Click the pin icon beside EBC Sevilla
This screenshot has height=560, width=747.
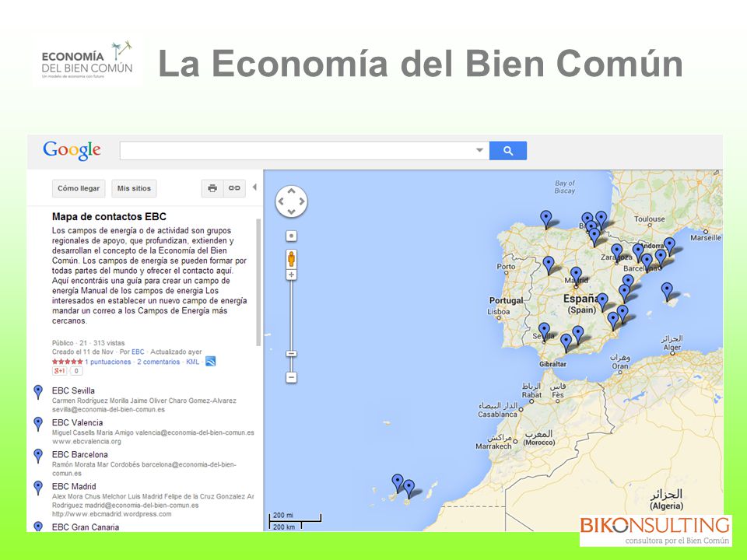[38, 392]
